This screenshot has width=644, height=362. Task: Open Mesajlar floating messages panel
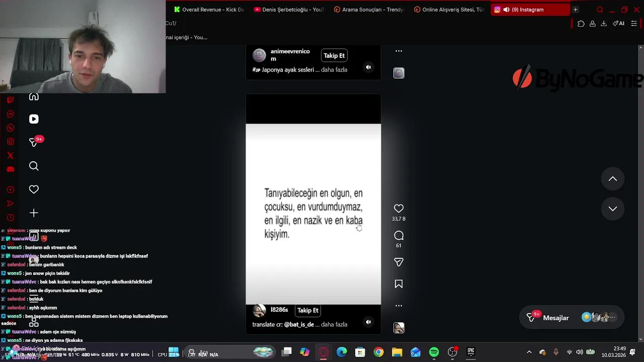(572, 318)
